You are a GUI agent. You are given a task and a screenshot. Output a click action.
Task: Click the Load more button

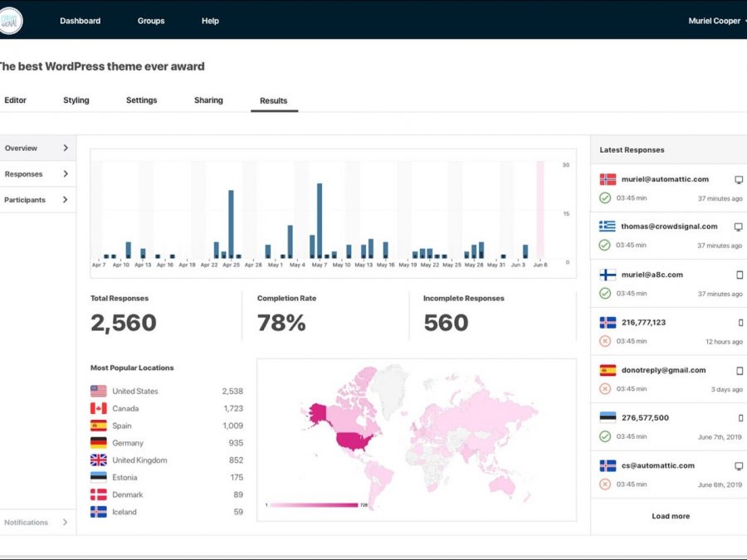670,516
